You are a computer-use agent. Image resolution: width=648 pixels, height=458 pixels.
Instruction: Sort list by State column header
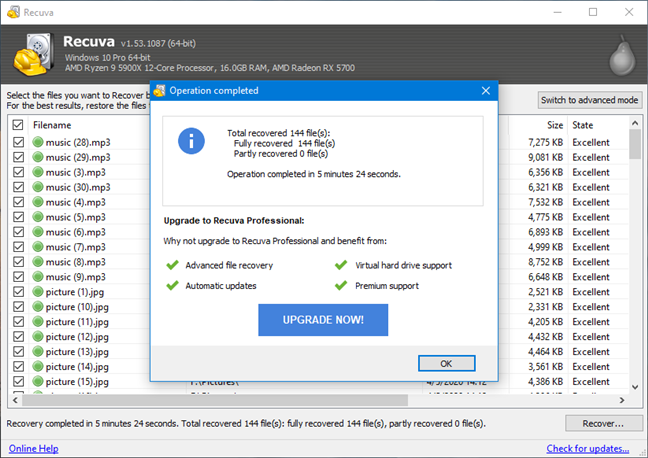point(583,125)
